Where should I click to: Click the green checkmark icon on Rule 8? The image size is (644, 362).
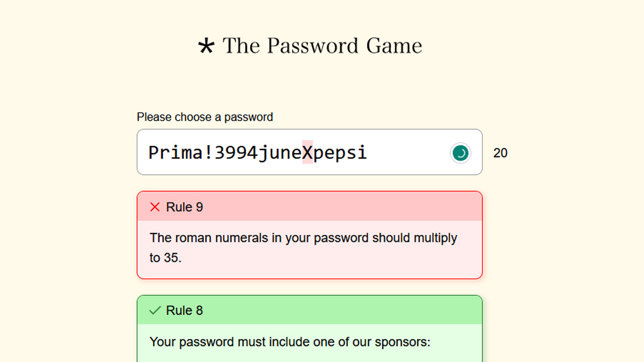click(155, 311)
